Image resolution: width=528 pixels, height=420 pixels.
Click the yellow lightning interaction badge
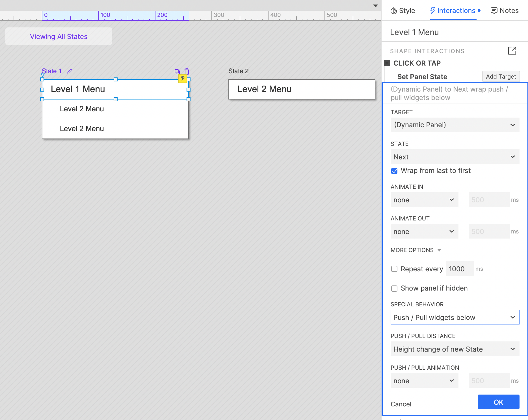183,78
